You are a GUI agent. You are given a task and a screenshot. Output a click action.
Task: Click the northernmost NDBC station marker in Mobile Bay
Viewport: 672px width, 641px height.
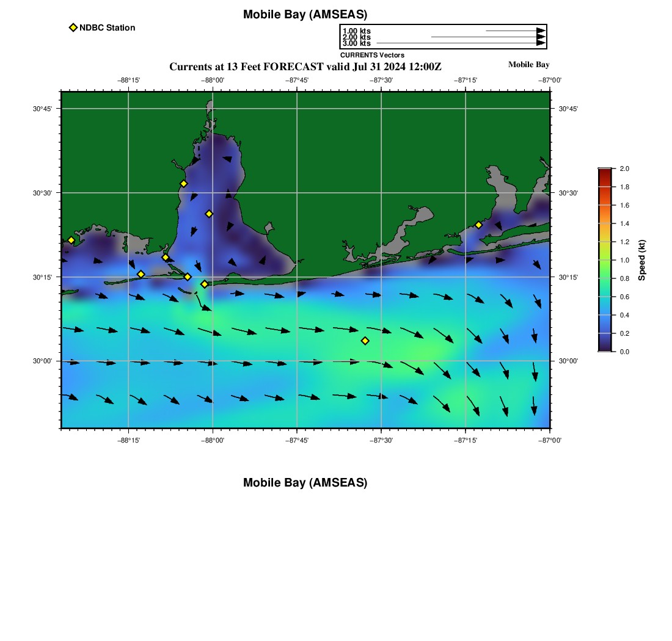(x=183, y=184)
